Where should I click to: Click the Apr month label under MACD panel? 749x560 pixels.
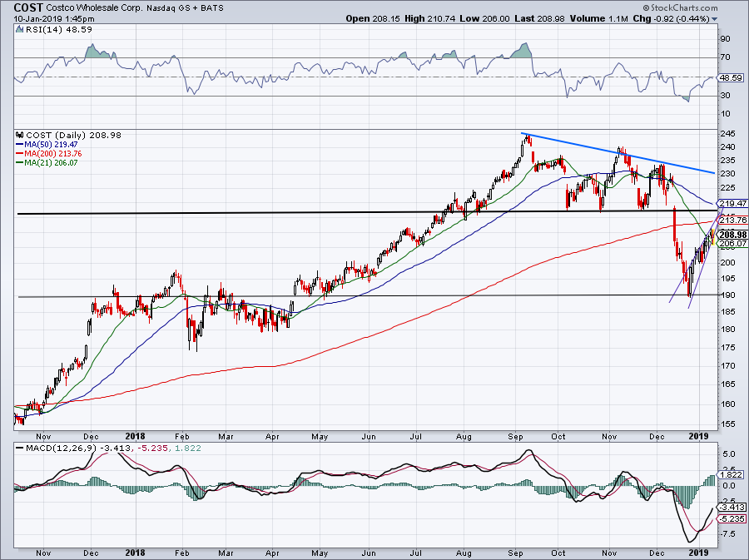click(x=272, y=553)
